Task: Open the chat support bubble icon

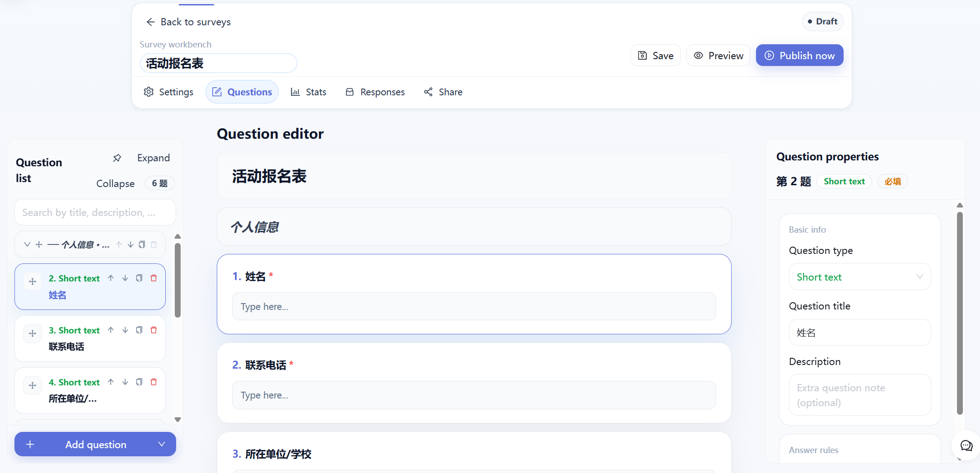Action: 966,446
